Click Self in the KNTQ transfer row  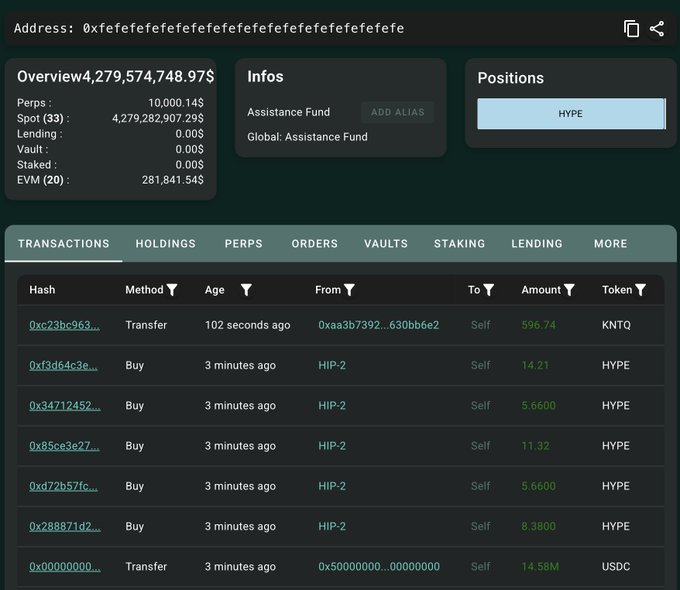(481, 325)
